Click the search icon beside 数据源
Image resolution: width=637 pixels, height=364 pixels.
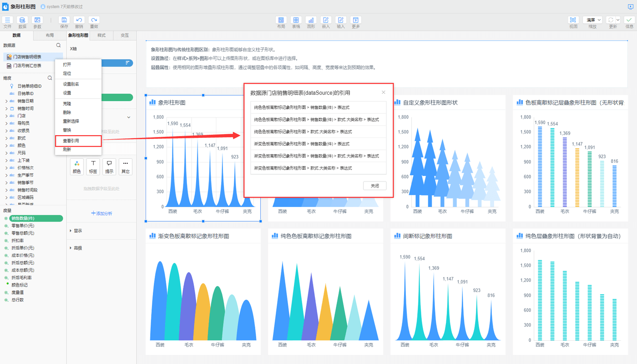(x=58, y=45)
